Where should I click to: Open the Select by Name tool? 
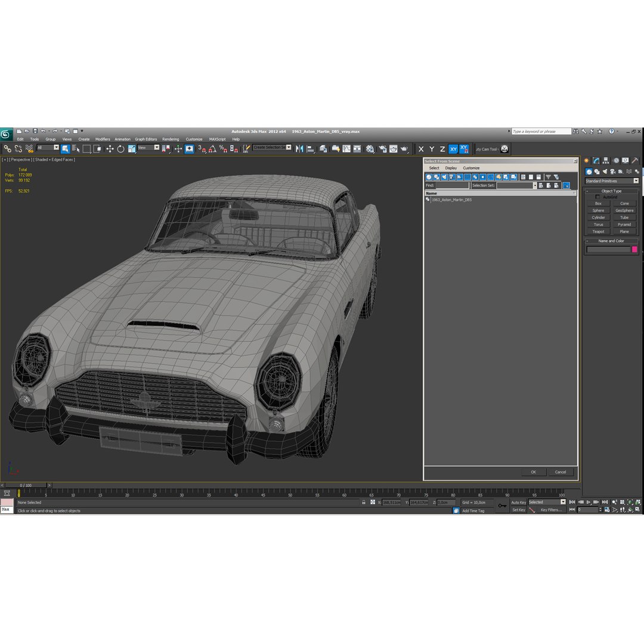pos(76,149)
